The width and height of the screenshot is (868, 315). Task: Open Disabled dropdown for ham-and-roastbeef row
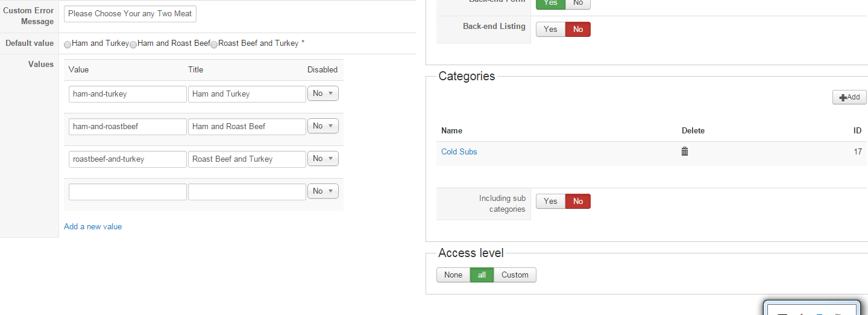coord(323,126)
